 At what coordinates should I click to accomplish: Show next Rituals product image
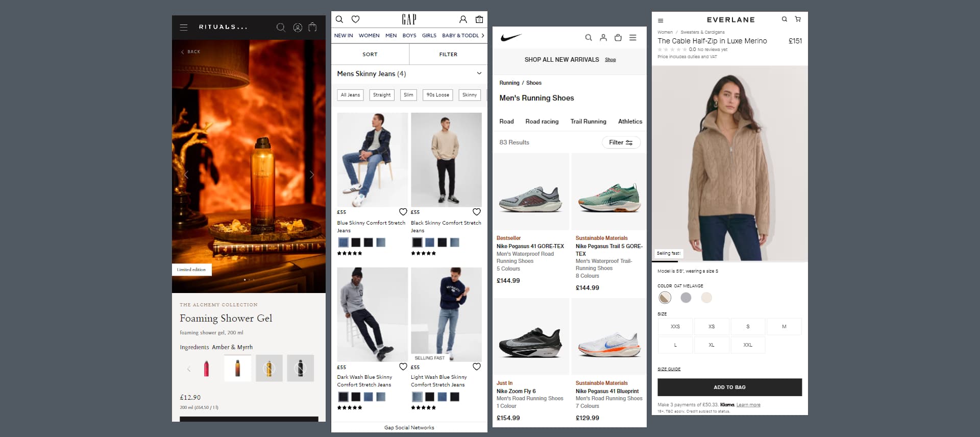point(312,175)
